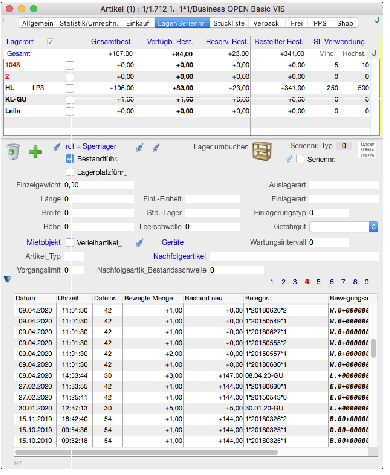Switch to the Stückliste tab
Screen dimensions: 390x475
pos(229,23)
